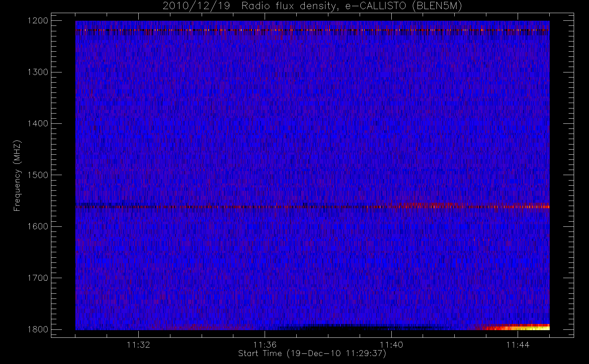Screen dimensions: 589x364
Task: Select the 'Frequency (MHZ)' axis label
Action: 17,175
